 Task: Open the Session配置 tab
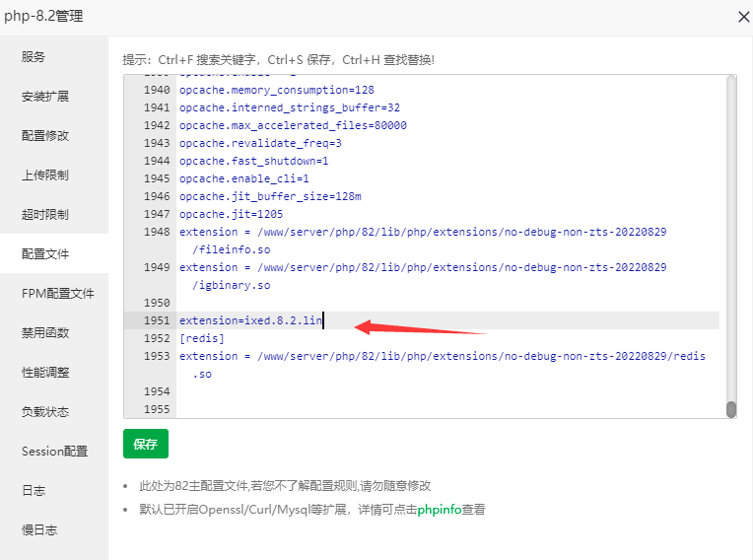(x=54, y=452)
